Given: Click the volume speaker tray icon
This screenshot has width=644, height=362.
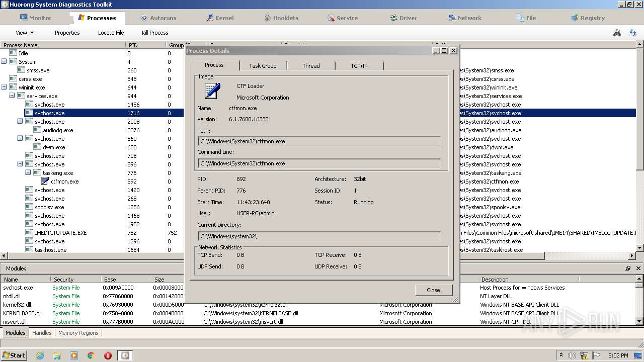Looking at the screenshot, I should pos(572,355).
